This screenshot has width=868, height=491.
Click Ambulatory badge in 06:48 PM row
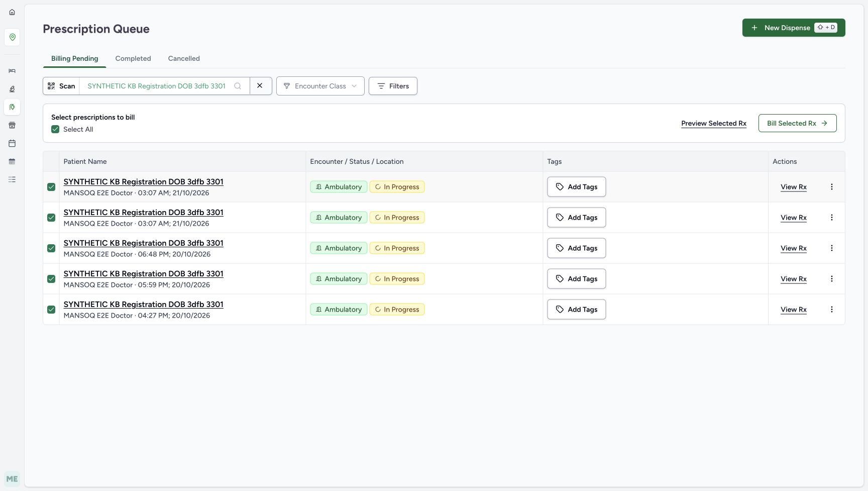click(x=339, y=248)
